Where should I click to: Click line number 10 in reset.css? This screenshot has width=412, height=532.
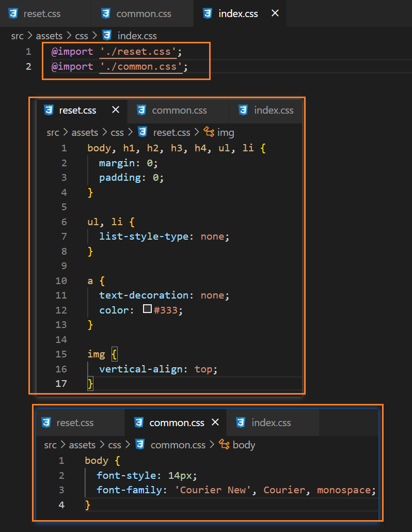(61, 281)
